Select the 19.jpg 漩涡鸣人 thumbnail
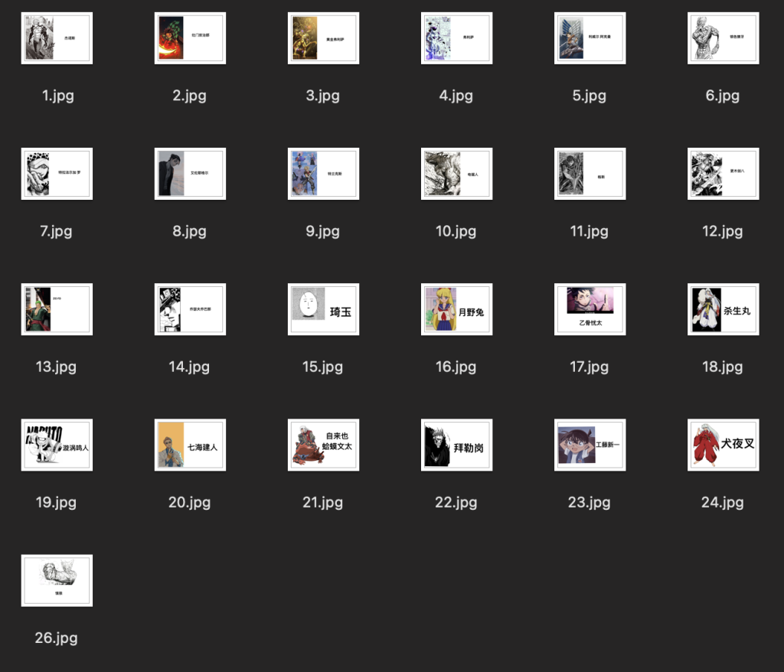The height and width of the screenshot is (672, 784). 57,445
